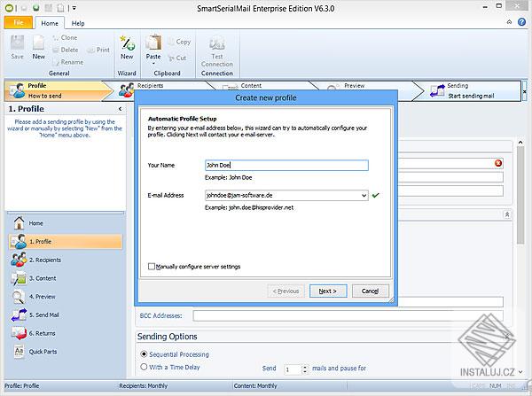Increase the Send mails count stepper
This screenshot has width=532, height=396.
point(305,367)
